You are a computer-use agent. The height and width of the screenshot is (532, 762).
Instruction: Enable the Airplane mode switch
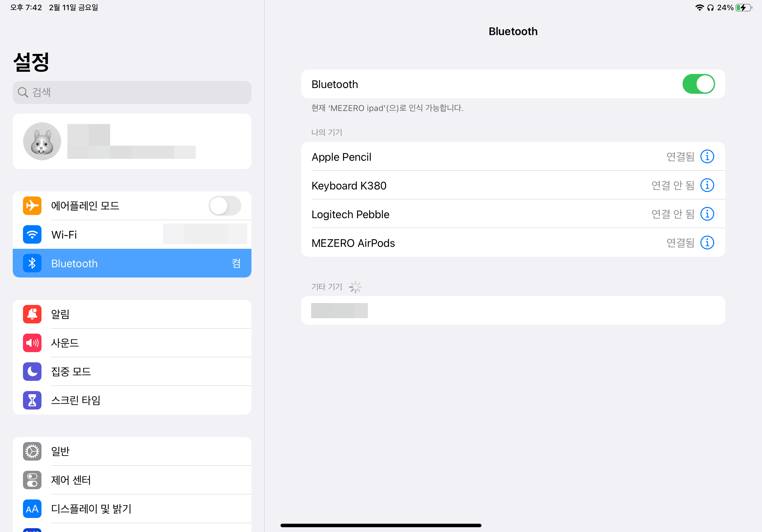[x=225, y=206]
